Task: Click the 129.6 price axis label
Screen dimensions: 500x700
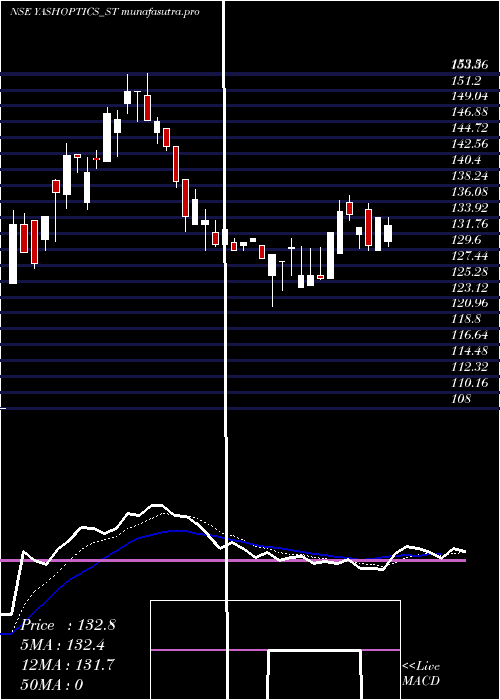Action: [x=467, y=240]
